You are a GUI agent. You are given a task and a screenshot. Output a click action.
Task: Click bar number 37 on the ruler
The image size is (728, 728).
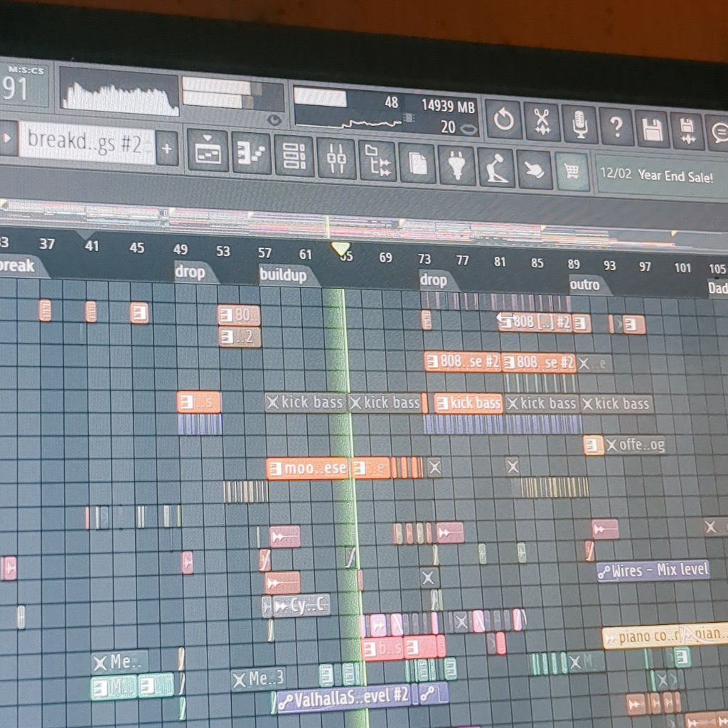[x=47, y=244]
